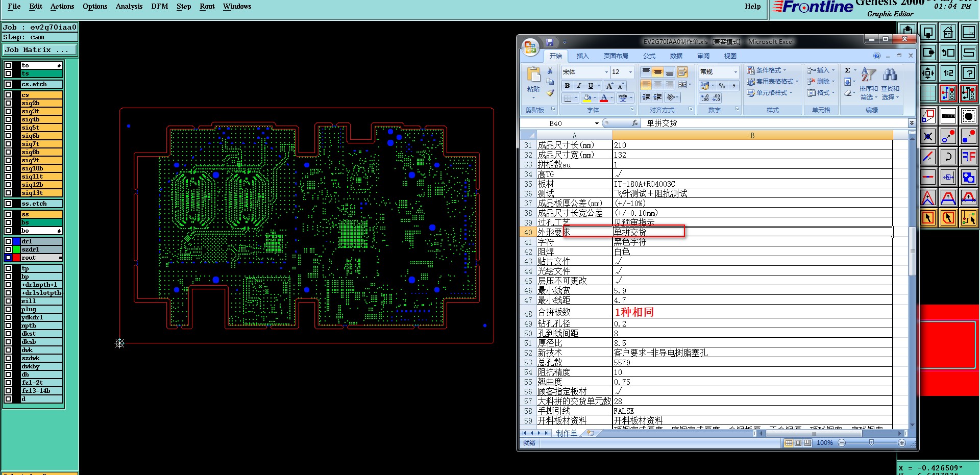The image size is (980, 475).
Task: Open the sort and filter dropdown
Action: tap(868, 84)
